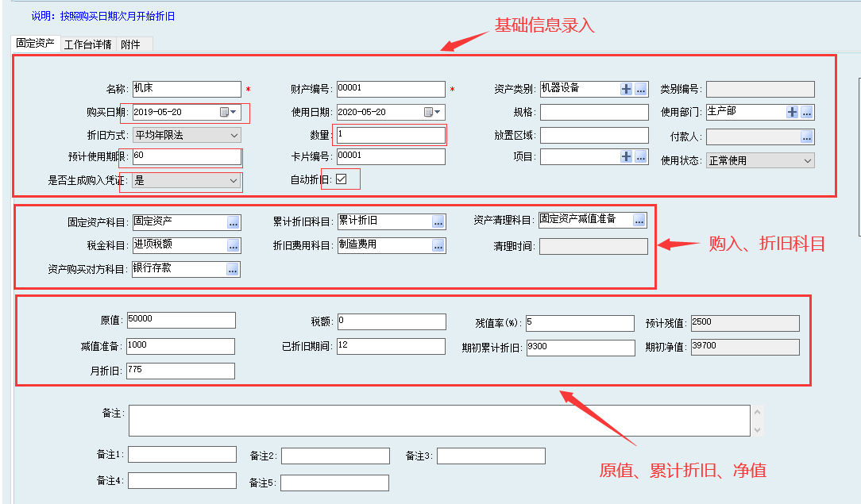Expand the 使用状态 dropdown

[x=808, y=160]
